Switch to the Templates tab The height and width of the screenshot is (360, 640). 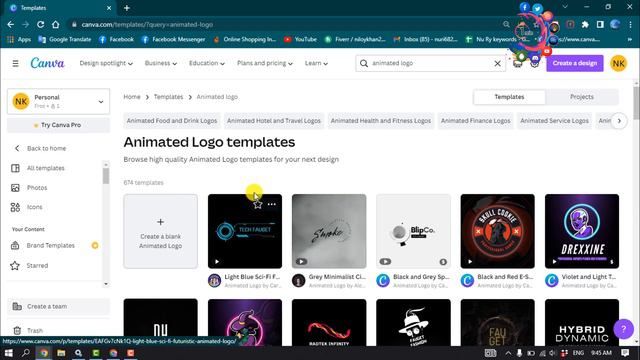pyautogui.click(x=509, y=97)
